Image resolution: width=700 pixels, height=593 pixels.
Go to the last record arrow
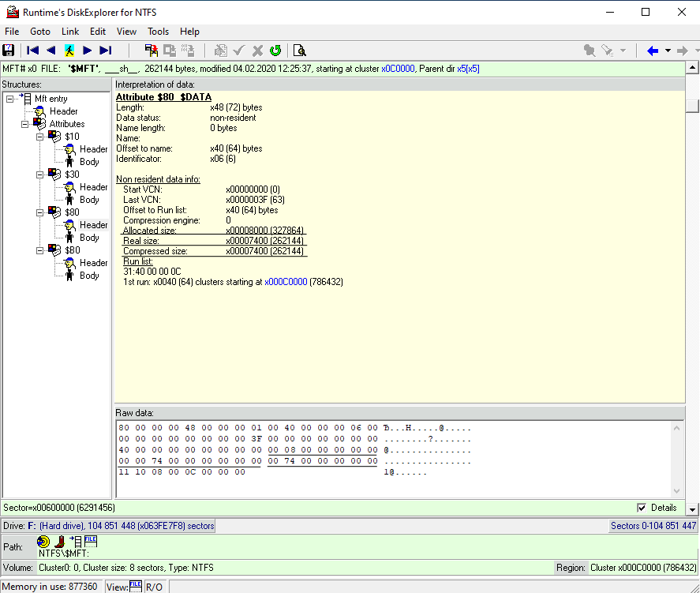(105, 51)
